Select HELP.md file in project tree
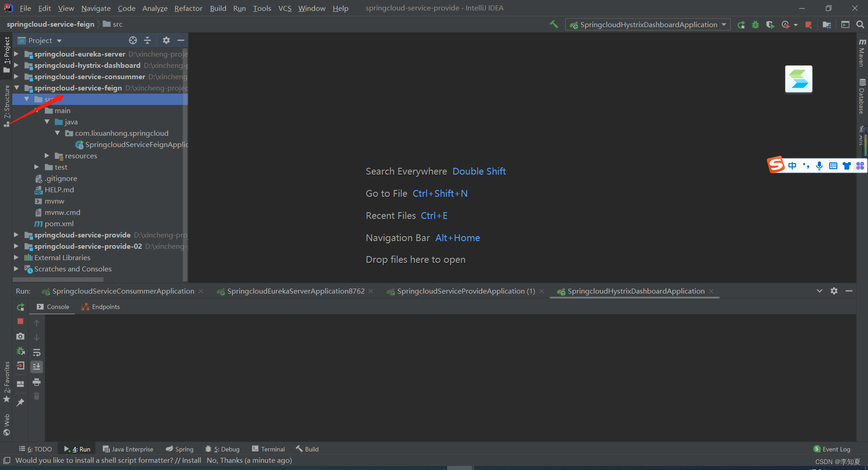The width and height of the screenshot is (868, 470). pos(59,190)
